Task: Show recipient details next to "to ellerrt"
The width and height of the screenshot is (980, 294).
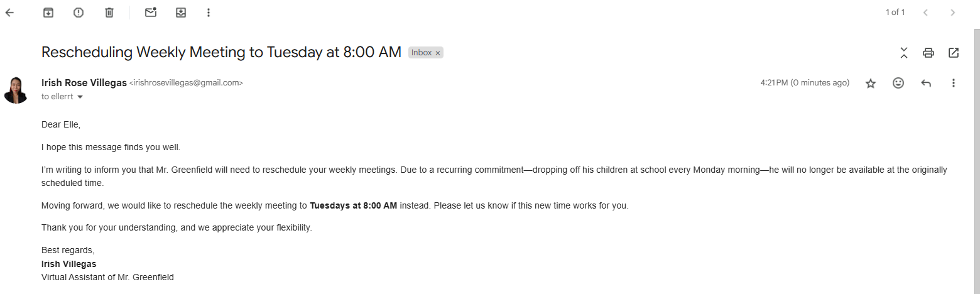Action: pos(80,97)
